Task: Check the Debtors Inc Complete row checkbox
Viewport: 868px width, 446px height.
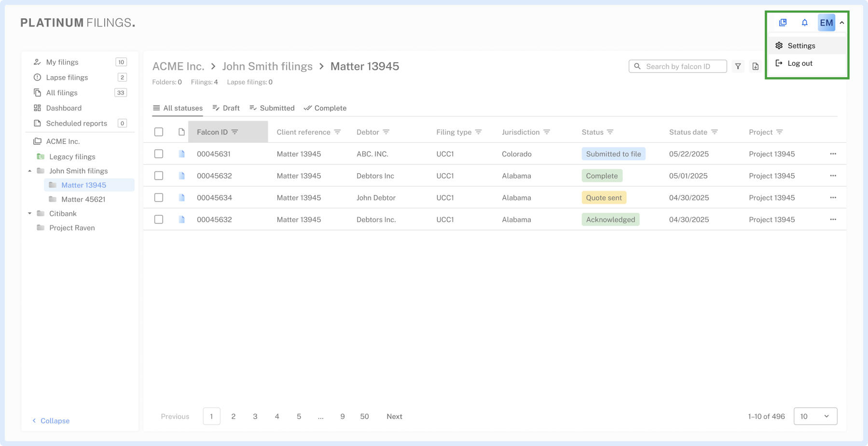Action: coord(159,176)
